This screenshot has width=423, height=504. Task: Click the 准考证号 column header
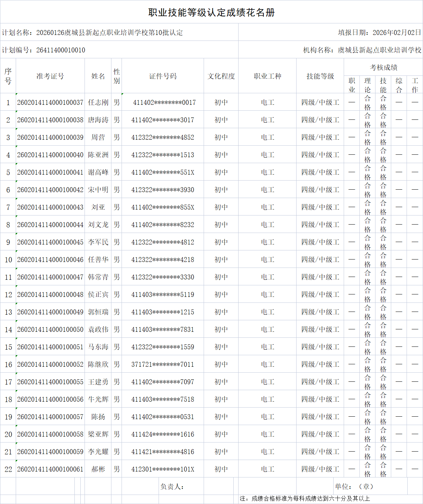tap(50, 75)
